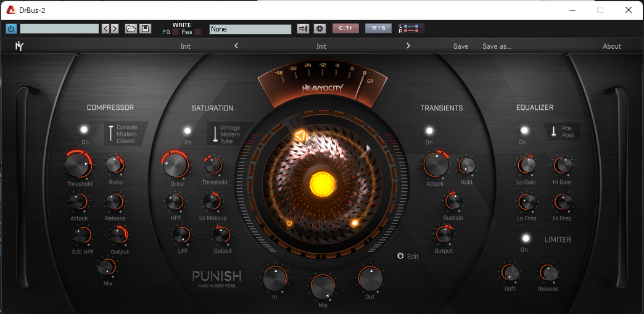Open plugin settings gear icon
This screenshot has width=644, height=314.
(x=320, y=29)
